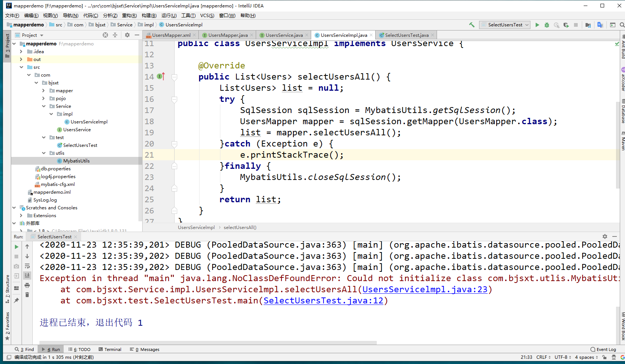Image resolution: width=625 pixels, height=364 pixels.
Task: Click the down arrow in the Run console
Action: tap(27, 256)
